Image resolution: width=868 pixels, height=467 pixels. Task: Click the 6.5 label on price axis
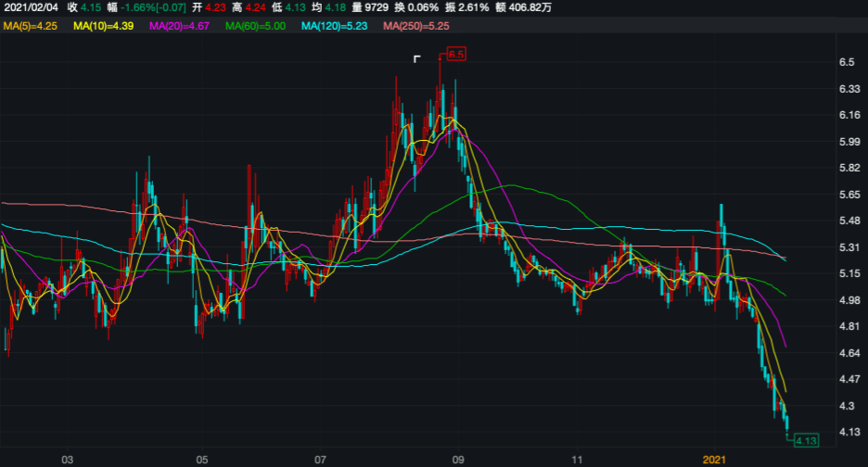tap(846, 62)
